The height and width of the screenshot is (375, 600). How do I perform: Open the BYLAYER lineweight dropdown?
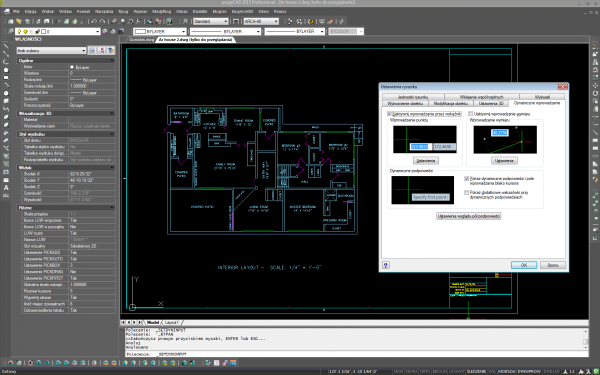pos(295,31)
